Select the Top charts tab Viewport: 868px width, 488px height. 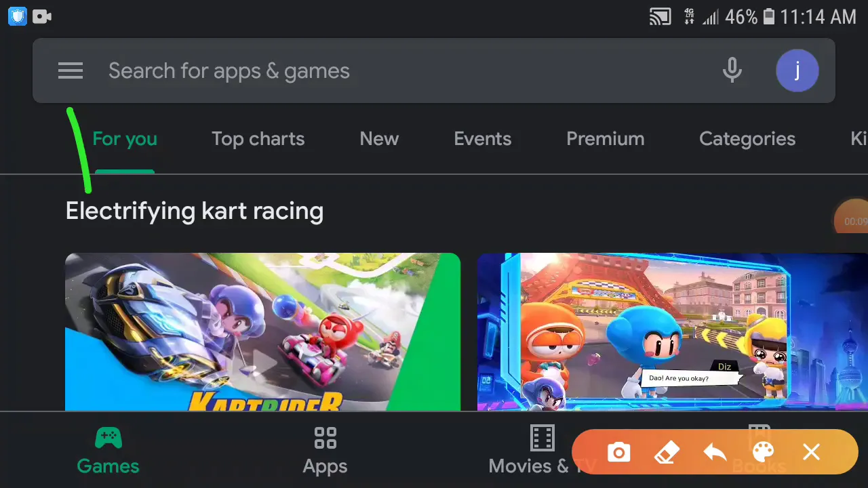[258, 139]
